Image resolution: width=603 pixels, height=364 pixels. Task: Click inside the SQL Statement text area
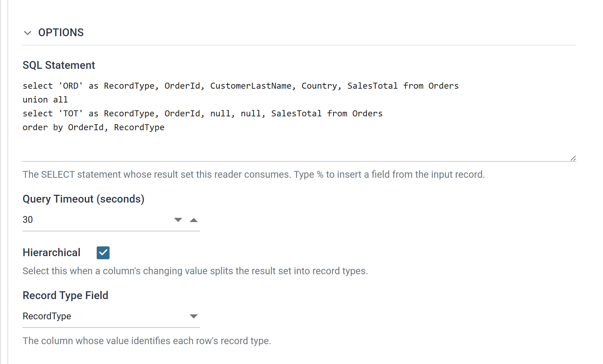click(299, 120)
